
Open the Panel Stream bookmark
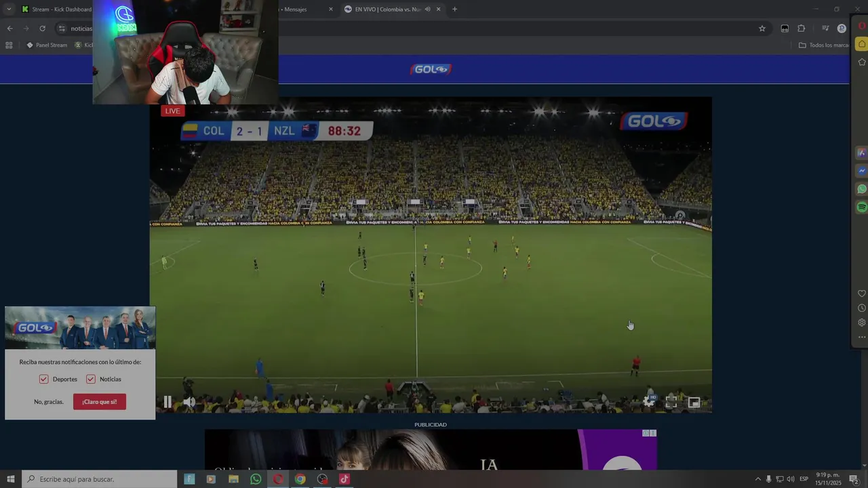(x=47, y=45)
